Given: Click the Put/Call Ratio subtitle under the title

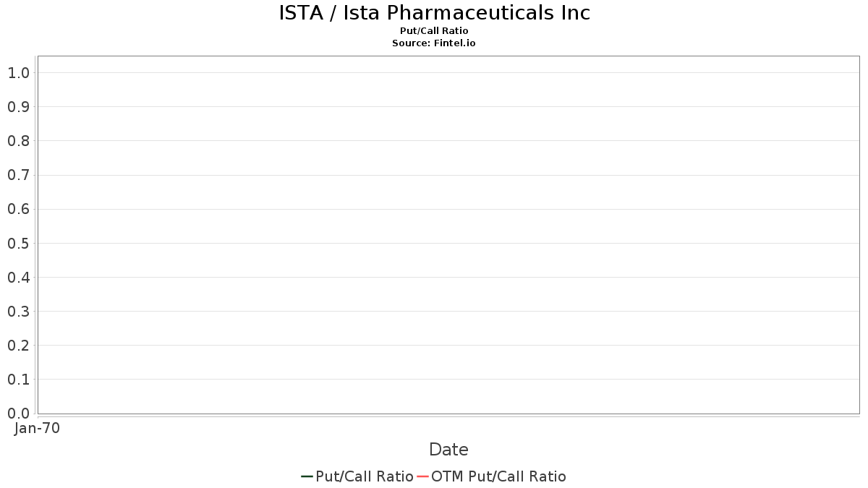Looking at the screenshot, I should pos(434,31).
